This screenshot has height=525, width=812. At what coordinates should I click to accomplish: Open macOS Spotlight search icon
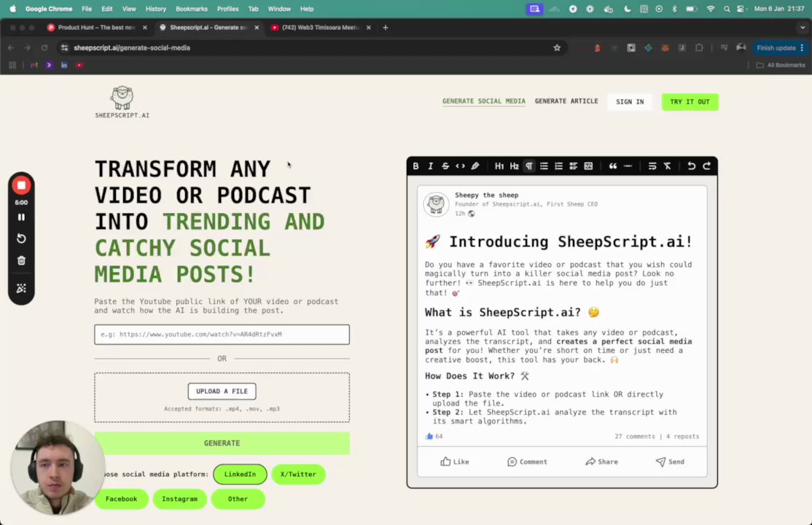[727, 9]
